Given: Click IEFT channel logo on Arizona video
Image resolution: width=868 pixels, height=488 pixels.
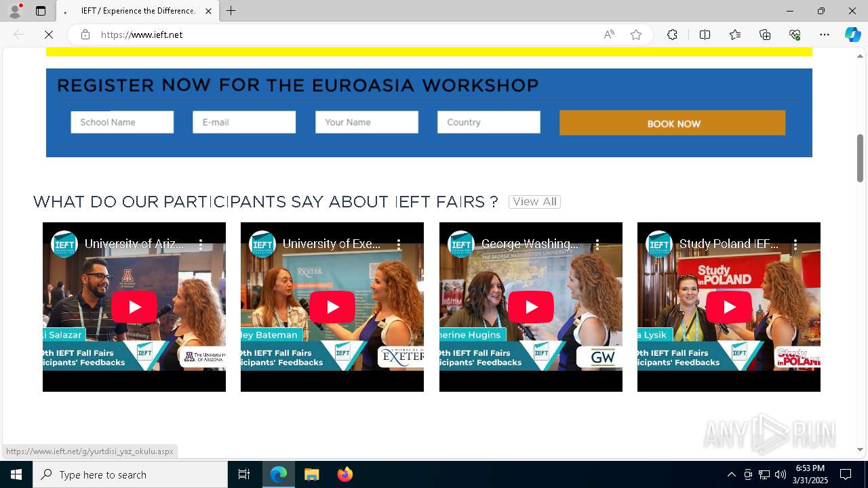Looking at the screenshot, I should pyautogui.click(x=64, y=244).
